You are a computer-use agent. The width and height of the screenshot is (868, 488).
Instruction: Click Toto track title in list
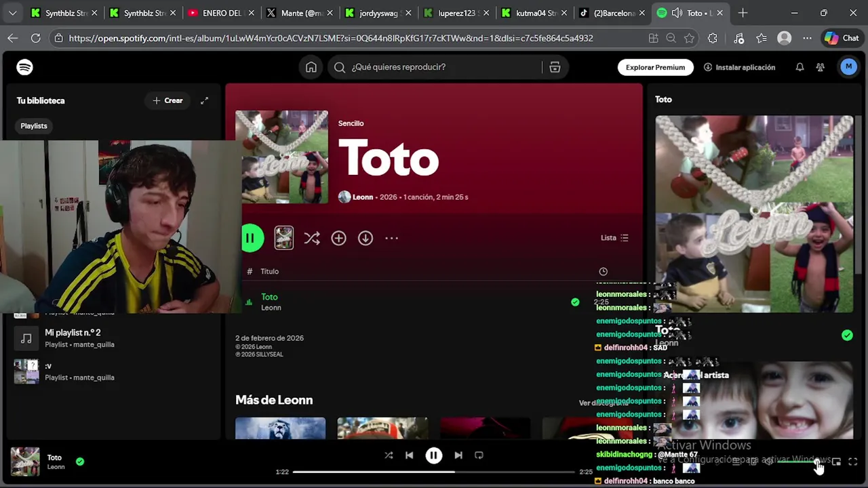pos(269,297)
